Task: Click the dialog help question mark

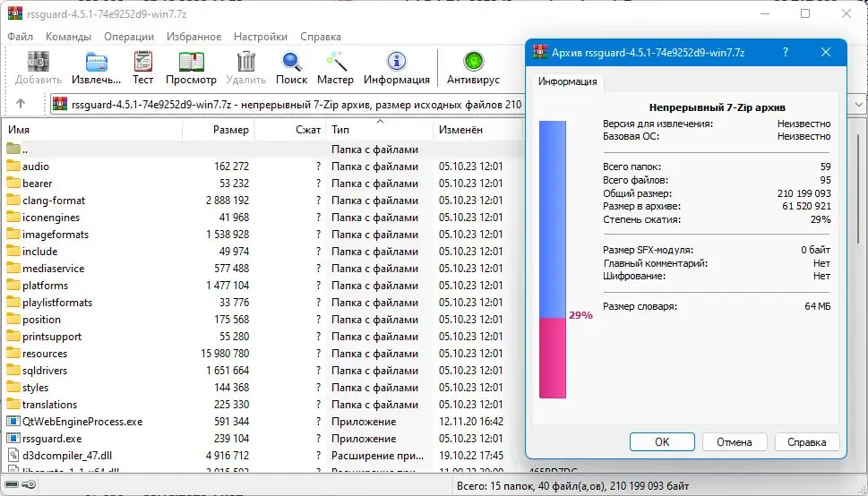Action: click(786, 53)
